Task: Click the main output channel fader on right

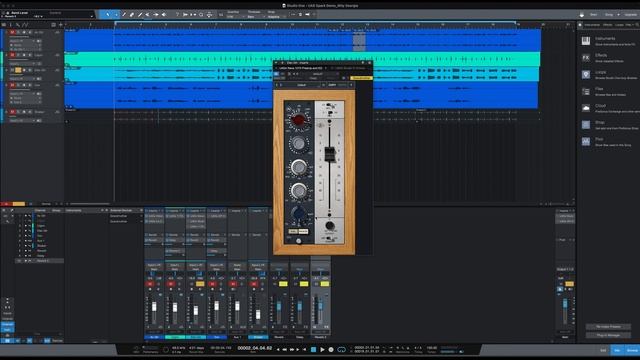Action: [565, 304]
